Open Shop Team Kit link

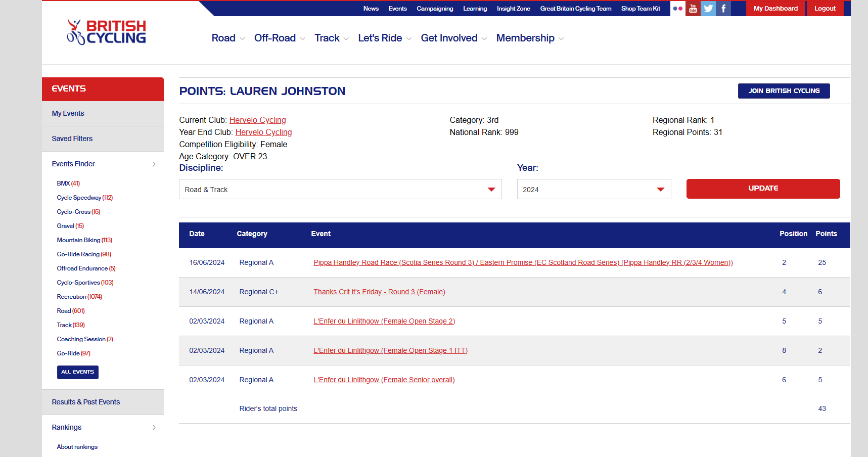pos(641,9)
